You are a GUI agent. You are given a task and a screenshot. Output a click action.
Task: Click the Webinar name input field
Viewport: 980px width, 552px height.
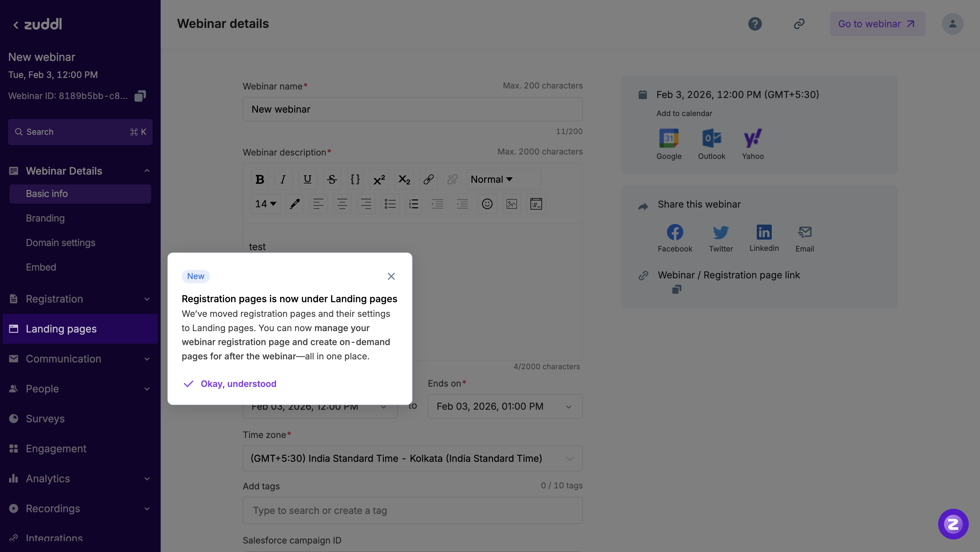click(412, 110)
